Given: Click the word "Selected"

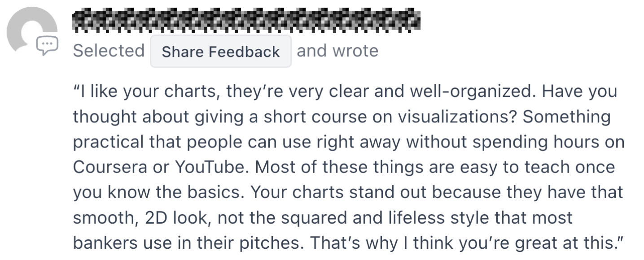Looking at the screenshot, I should (109, 51).
